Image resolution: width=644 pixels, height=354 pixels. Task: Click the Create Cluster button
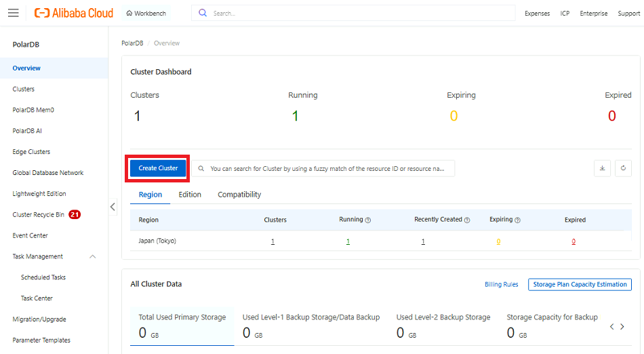point(158,168)
